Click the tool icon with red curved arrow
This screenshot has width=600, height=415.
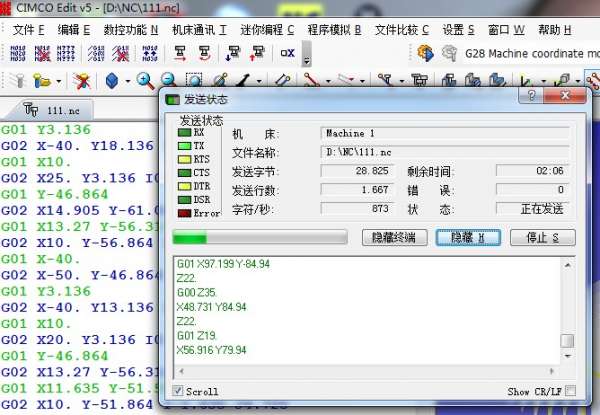tap(204, 53)
